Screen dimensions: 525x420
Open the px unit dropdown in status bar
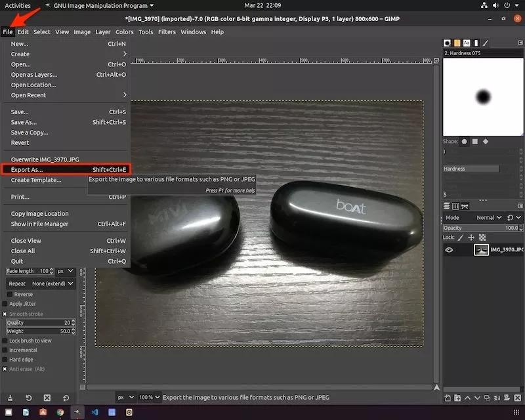click(126, 398)
